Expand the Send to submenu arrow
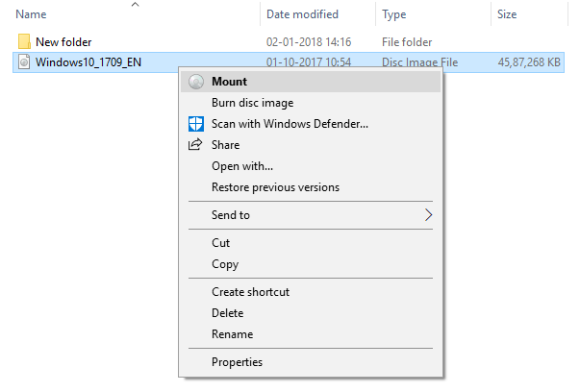Screen dimensions: 580x392 coord(428,215)
